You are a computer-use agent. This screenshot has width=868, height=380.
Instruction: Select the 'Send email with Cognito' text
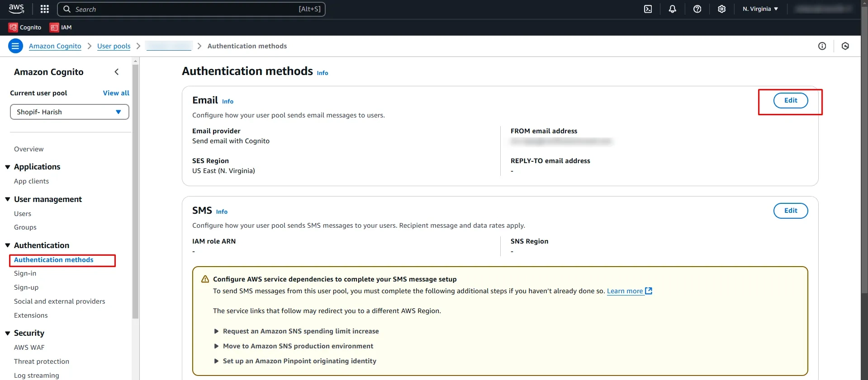[231, 141]
